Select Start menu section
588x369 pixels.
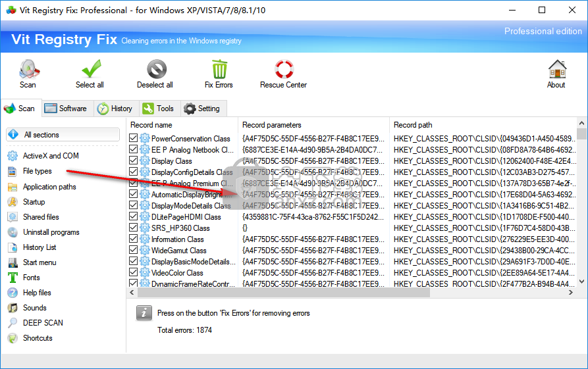coord(40,262)
